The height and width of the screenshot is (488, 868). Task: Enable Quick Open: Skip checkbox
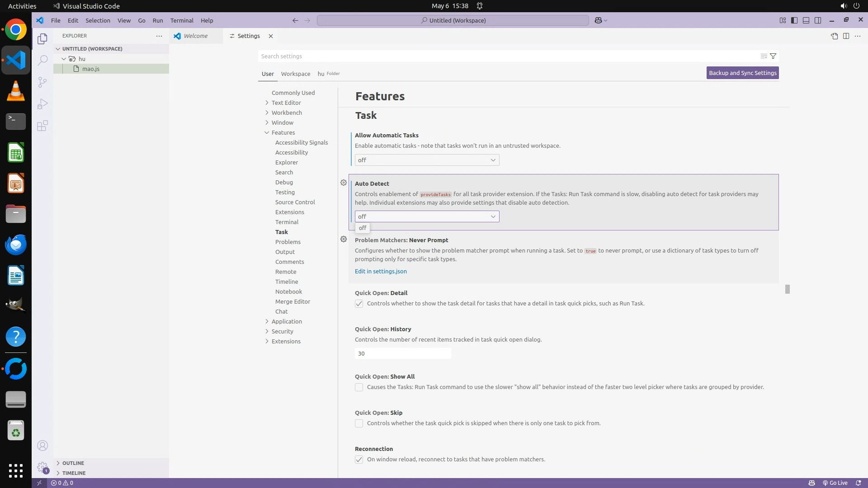[359, 423]
